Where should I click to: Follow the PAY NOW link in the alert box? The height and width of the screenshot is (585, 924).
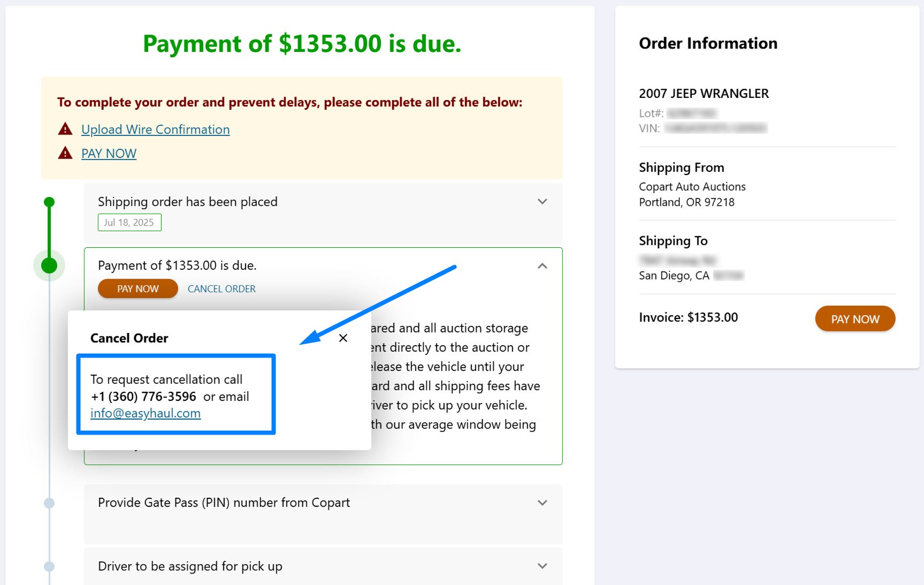(x=109, y=154)
